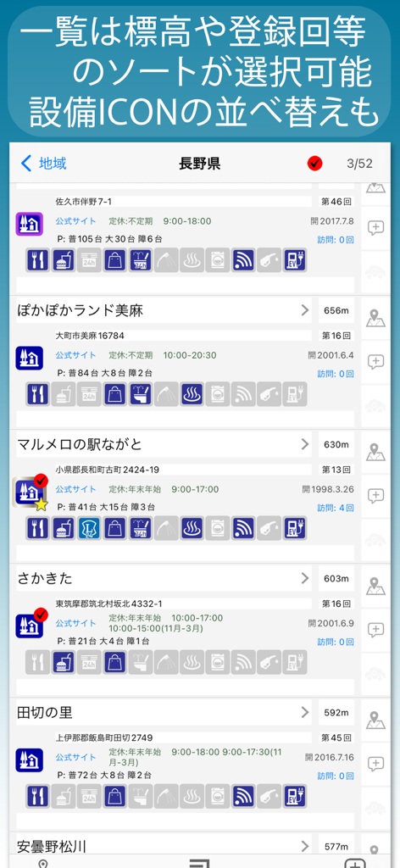This screenshot has width=400, height=868.
Task: Toggle the red checkmark visited filter in header
Action: click(315, 164)
